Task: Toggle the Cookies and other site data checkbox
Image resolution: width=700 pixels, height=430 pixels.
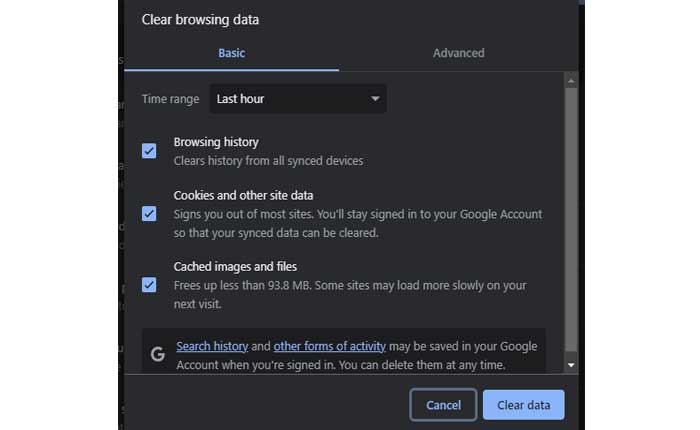Action: click(149, 213)
